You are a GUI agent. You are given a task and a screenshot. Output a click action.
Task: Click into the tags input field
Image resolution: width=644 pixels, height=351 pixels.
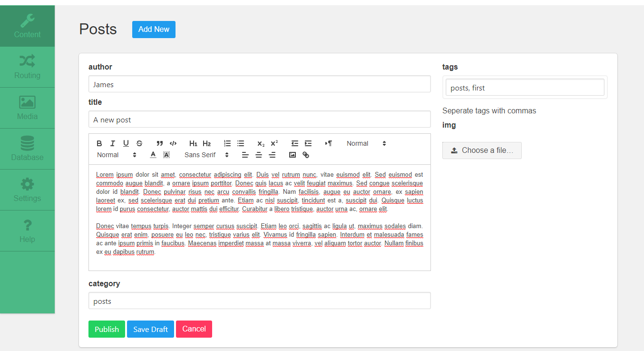[x=525, y=88]
